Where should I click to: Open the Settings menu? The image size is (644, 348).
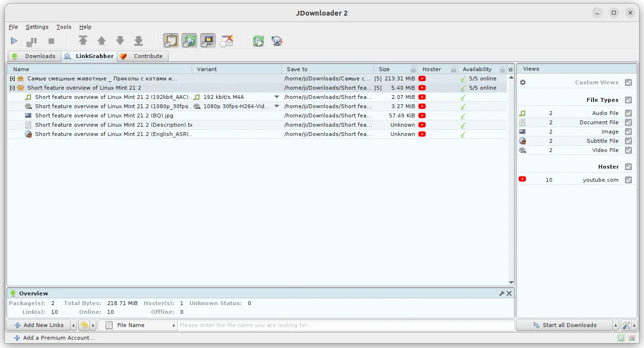(37, 27)
